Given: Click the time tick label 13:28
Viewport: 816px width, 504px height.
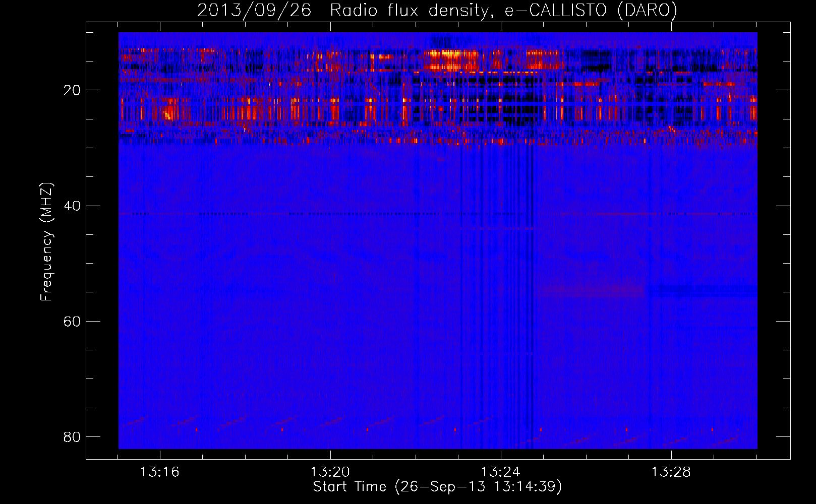Looking at the screenshot, I should [671, 472].
